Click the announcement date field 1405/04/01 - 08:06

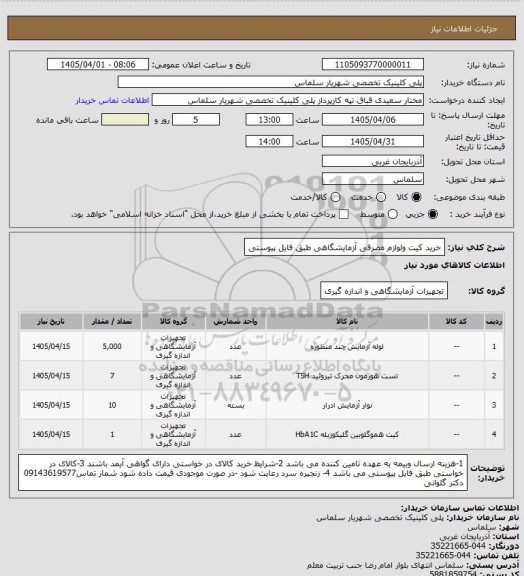(98, 65)
